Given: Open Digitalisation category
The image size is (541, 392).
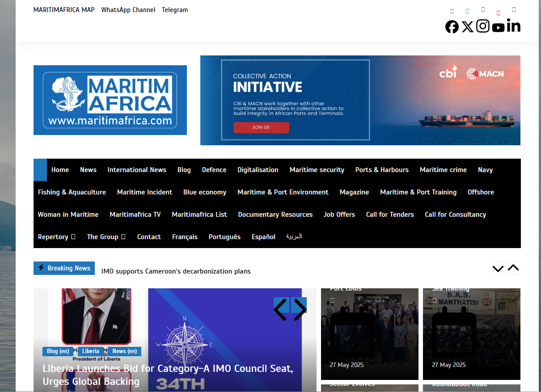Looking at the screenshot, I should 258,170.
